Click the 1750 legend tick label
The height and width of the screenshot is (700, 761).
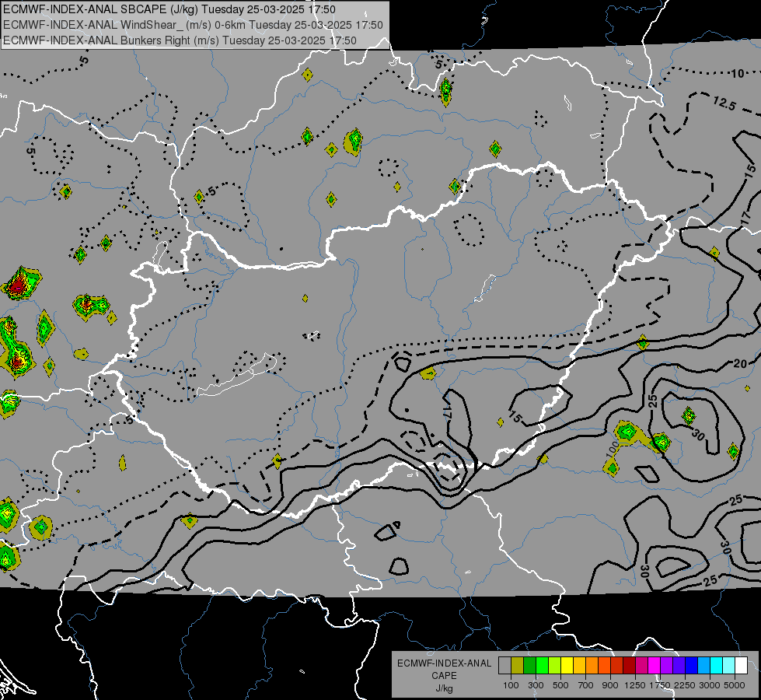tap(660, 685)
